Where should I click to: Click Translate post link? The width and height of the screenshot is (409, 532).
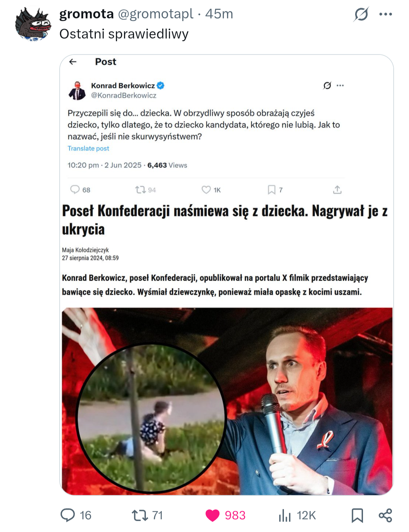pyautogui.click(x=88, y=148)
